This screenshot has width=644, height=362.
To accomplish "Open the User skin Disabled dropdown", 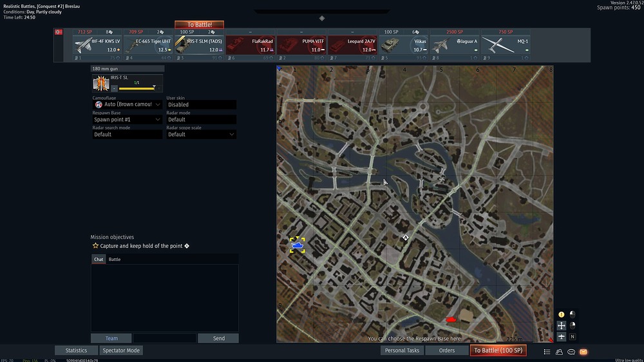I will click(201, 104).
